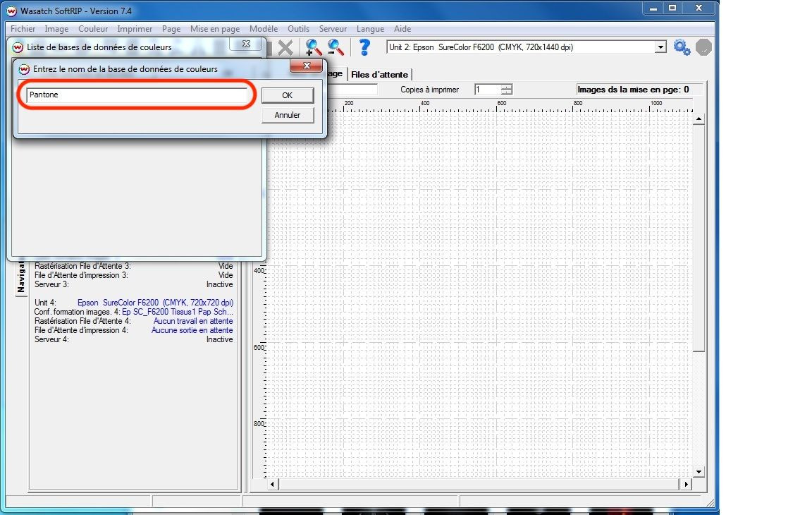Select the Serveur 3 Inactive status

[x=220, y=284]
